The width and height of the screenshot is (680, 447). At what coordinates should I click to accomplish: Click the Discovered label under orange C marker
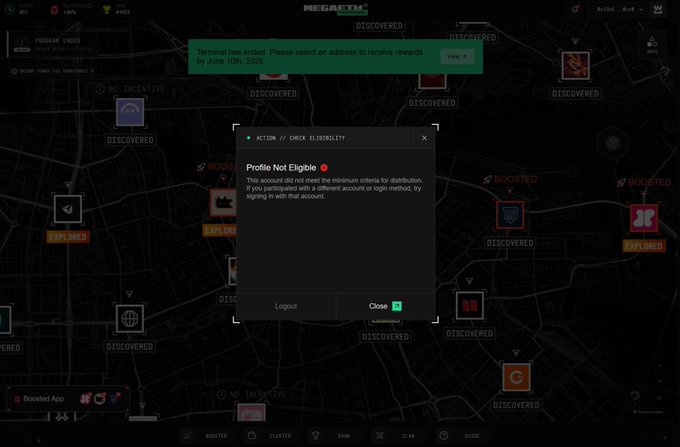click(516, 405)
